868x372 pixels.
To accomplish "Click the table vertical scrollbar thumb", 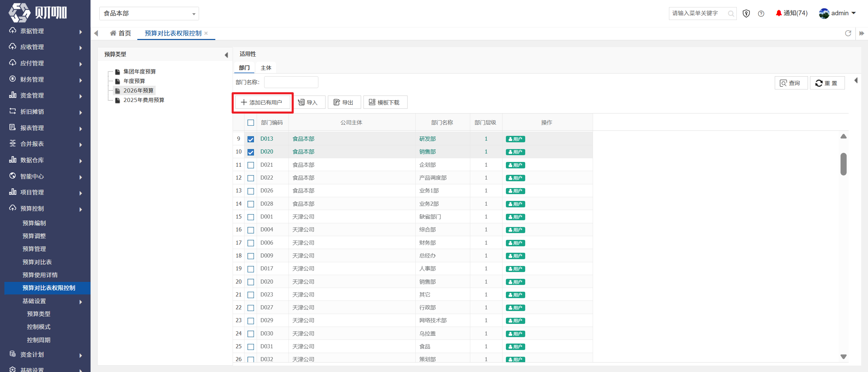I will point(844,164).
